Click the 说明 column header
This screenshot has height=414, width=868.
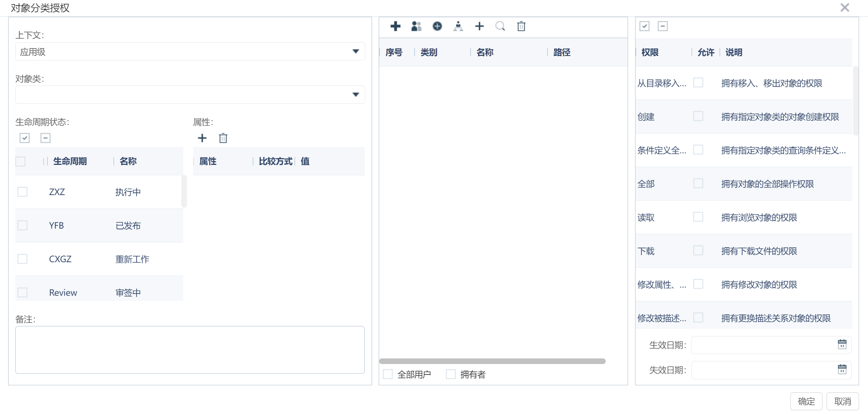734,52
